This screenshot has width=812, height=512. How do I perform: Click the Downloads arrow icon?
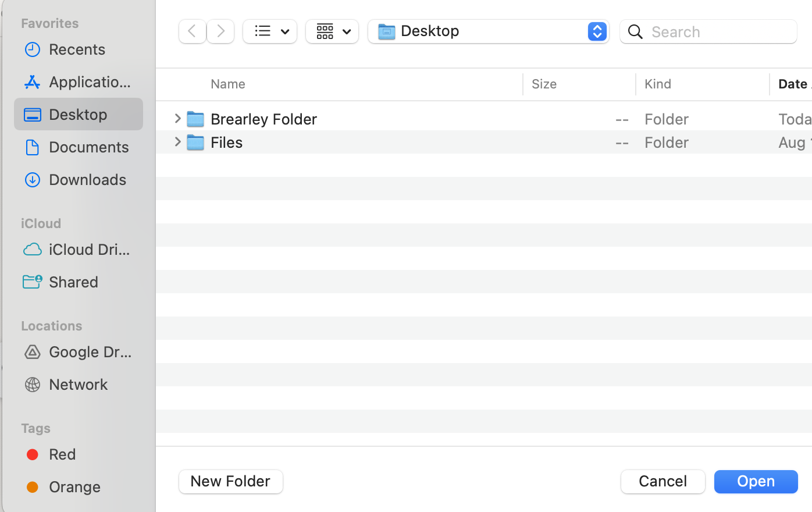click(x=33, y=180)
